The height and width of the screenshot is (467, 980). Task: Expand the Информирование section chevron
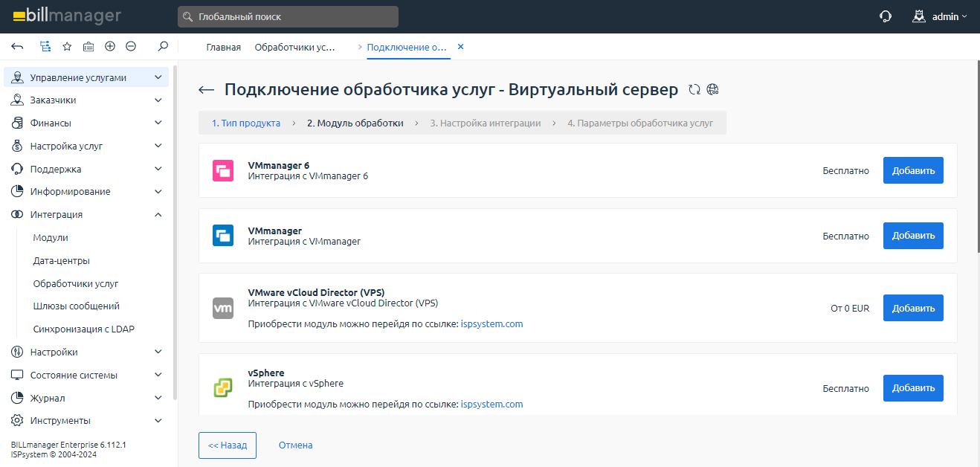pos(158,191)
